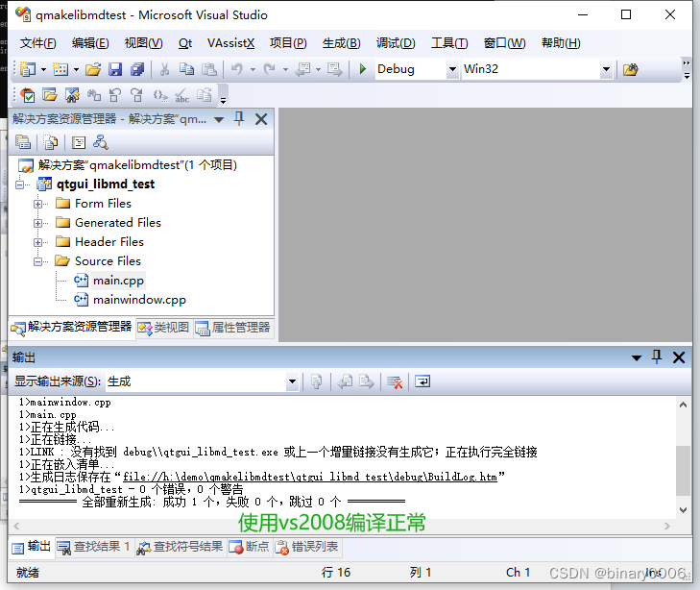Click the Save All icon

[x=137, y=69]
